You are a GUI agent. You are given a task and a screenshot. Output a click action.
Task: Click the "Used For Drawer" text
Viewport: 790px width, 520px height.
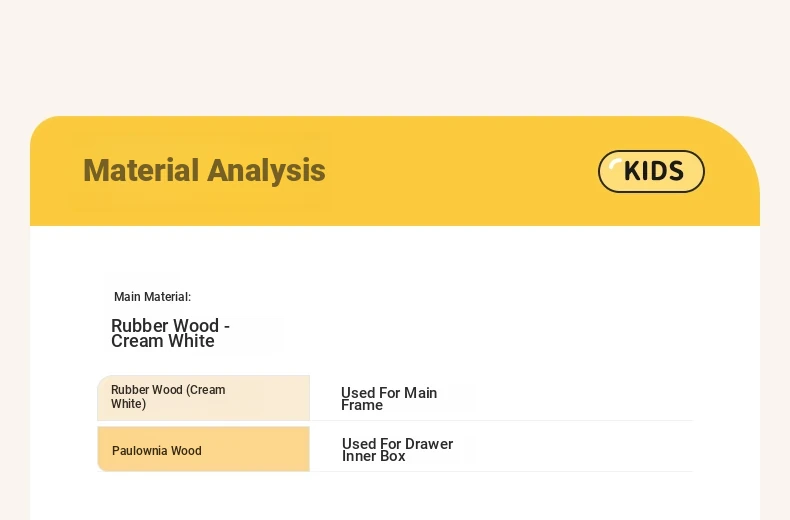click(x=398, y=443)
